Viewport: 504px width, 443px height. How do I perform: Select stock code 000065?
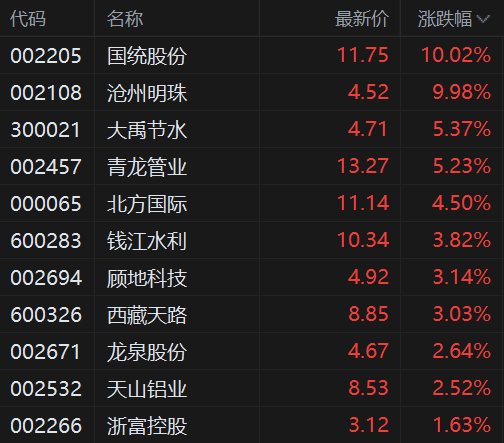[46, 204]
